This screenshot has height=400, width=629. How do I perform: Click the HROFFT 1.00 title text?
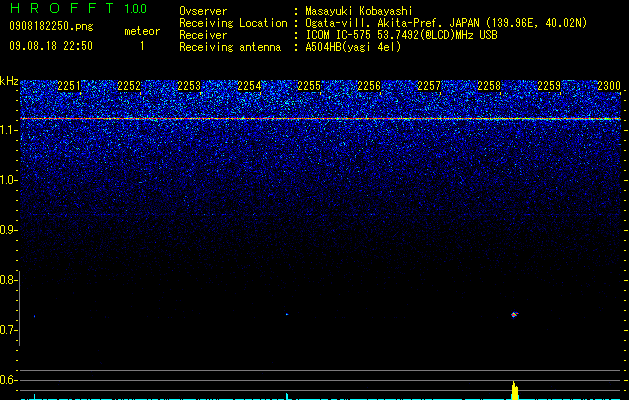[x=78, y=8]
